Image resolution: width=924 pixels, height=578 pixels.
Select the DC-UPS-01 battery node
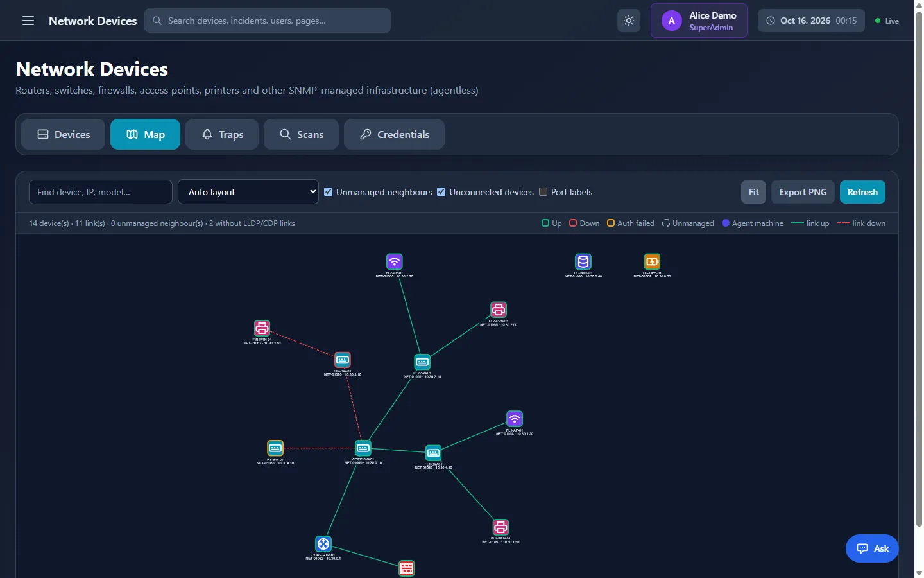(652, 262)
